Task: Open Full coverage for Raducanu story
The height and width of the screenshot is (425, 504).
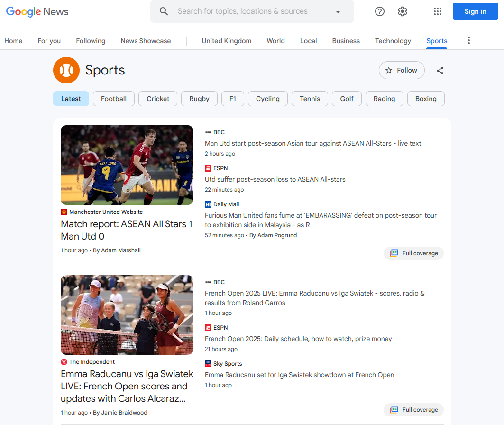Action: point(413,410)
